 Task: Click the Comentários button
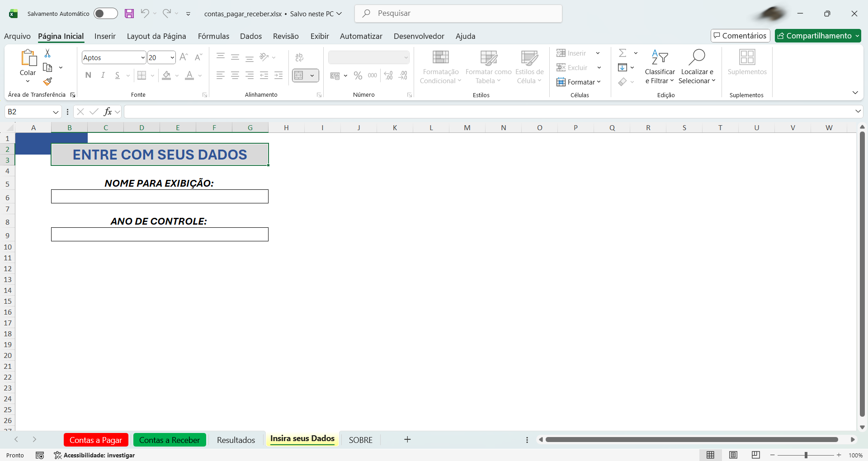[x=740, y=36]
